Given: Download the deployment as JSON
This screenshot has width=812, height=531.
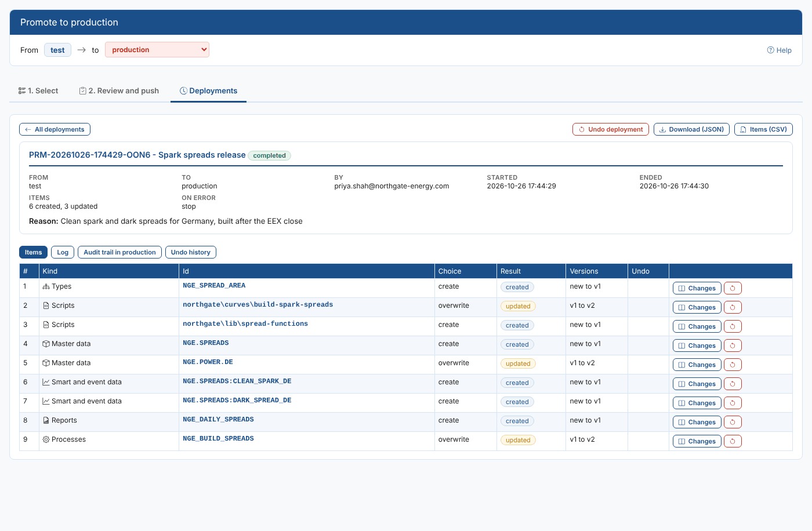Looking at the screenshot, I should tap(691, 129).
